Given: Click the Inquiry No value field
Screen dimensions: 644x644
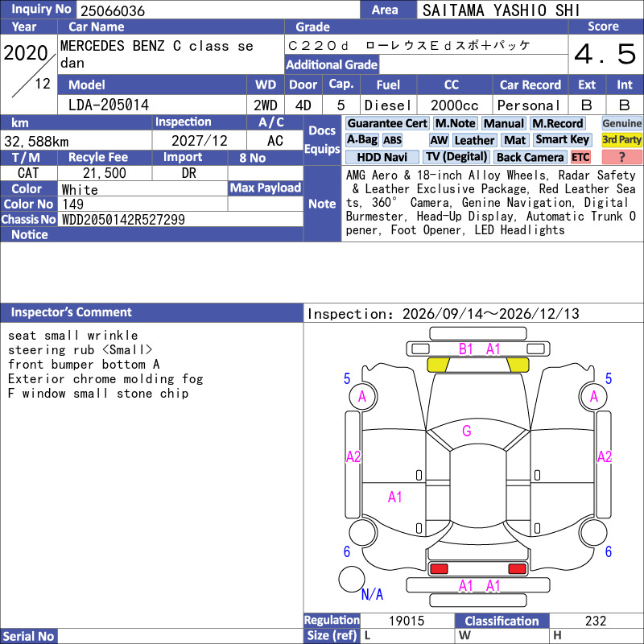Looking at the screenshot, I should [x=218, y=10].
